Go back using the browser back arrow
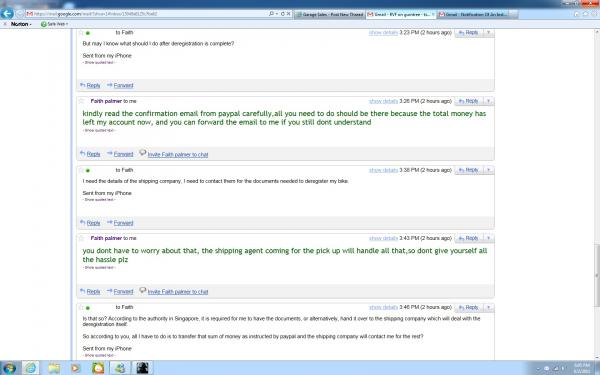600x375 pixels. [x=7, y=13]
